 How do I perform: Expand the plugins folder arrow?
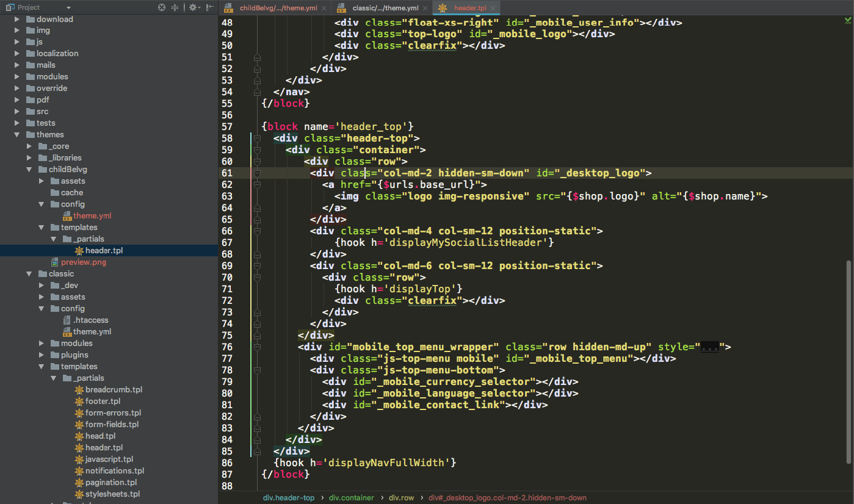[x=42, y=355]
